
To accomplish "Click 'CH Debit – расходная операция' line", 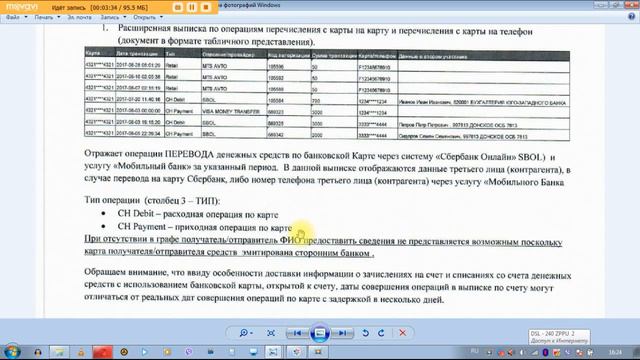I will pos(198,214).
